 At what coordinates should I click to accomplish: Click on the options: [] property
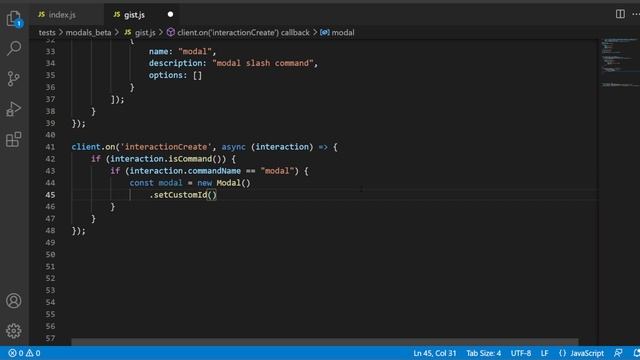[x=175, y=75]
